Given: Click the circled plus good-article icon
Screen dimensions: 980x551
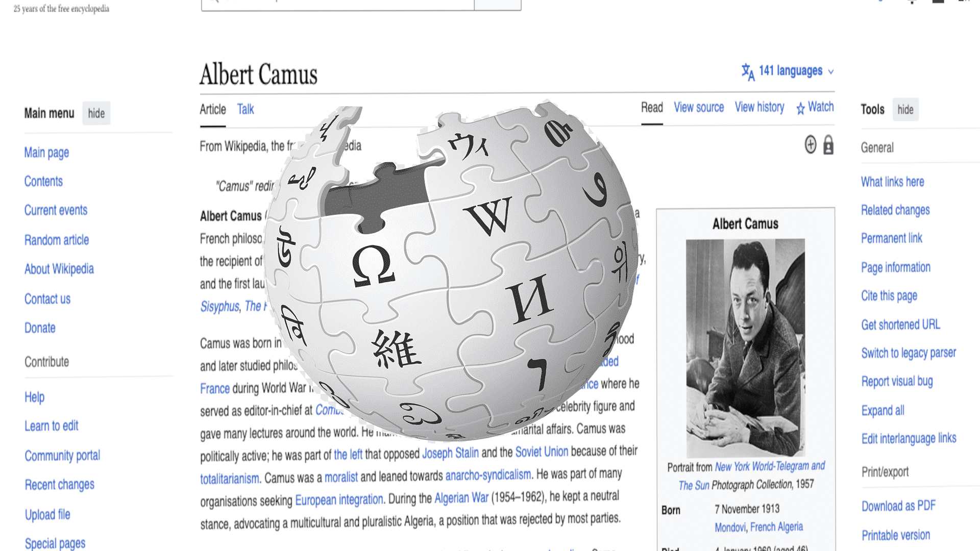Looking at the screenshot, I should pyautogui.click(x=811, y=144).
